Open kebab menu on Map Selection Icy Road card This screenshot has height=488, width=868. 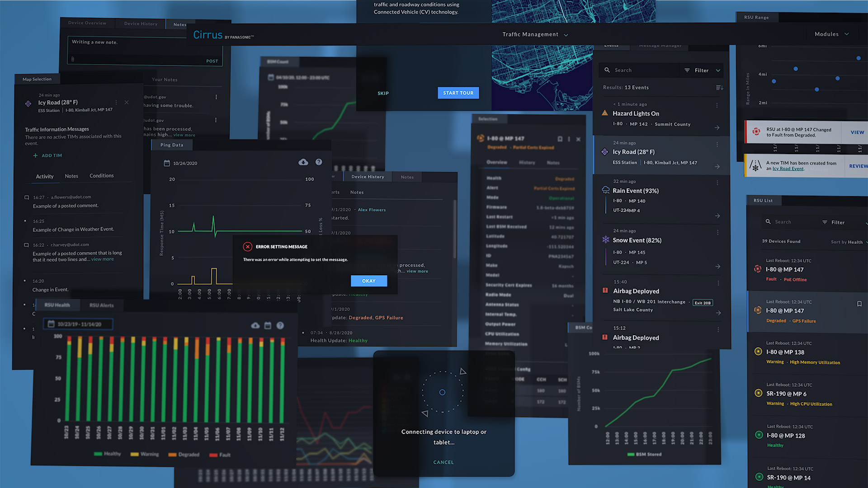point(116,103)
